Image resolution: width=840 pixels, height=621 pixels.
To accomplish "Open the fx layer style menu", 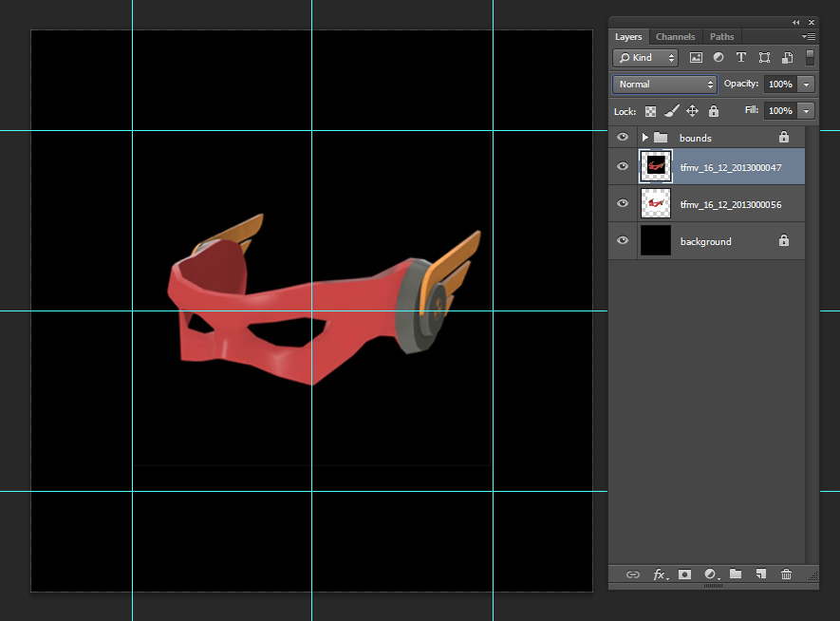I will (660, 574).
